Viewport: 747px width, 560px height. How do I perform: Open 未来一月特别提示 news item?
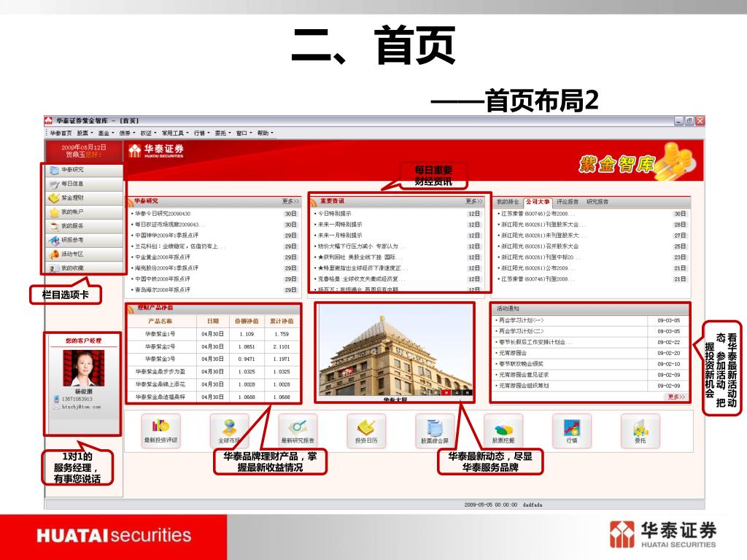point(340,236)
